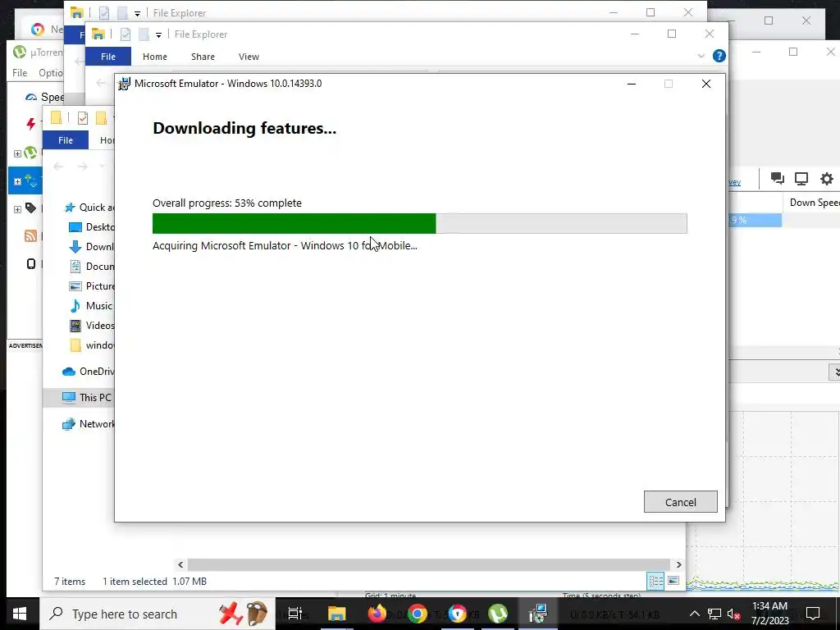Image resolution: width=840 pixels, height=630 pixels.
Task: Click the forward arrow in File Explorer
Action: pos(82,167)
